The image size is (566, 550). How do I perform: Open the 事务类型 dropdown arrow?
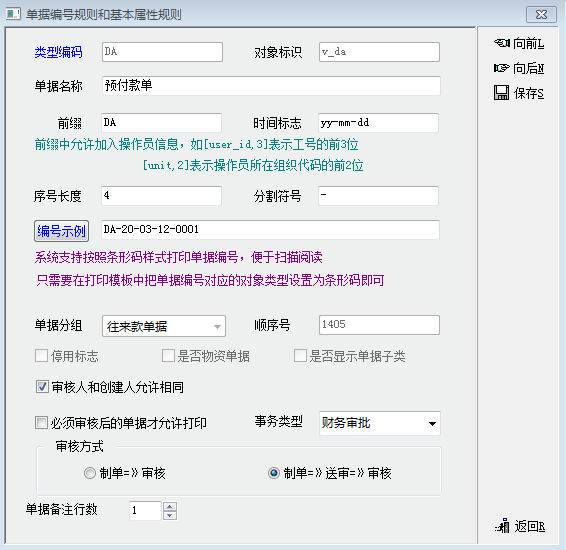[432, 423]
